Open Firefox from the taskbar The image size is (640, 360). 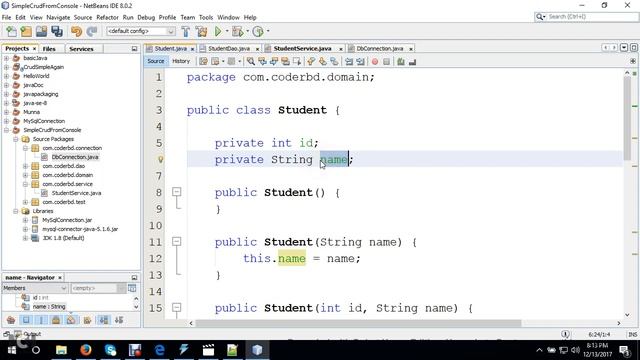86,350
